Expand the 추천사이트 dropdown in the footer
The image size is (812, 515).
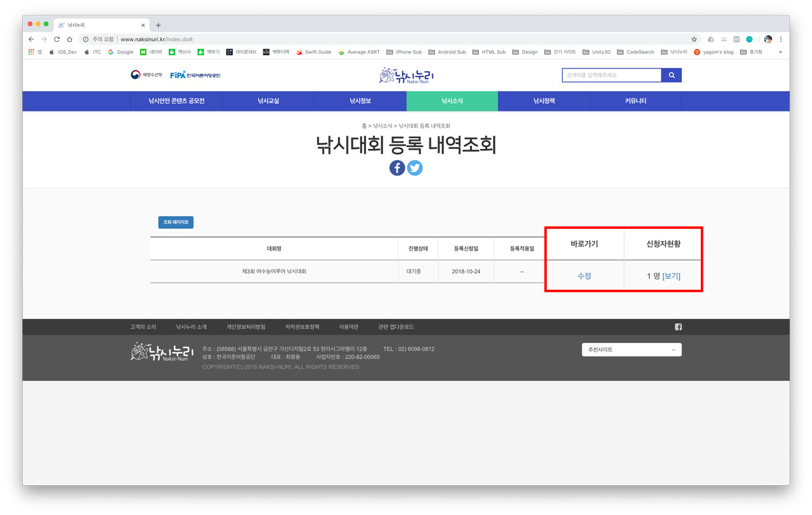point(631,349)
